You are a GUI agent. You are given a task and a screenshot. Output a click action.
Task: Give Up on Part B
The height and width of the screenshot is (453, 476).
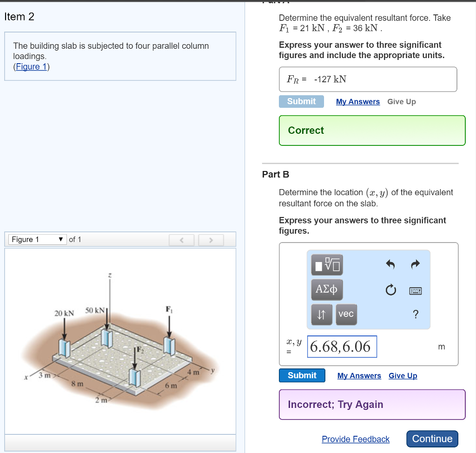403,375
